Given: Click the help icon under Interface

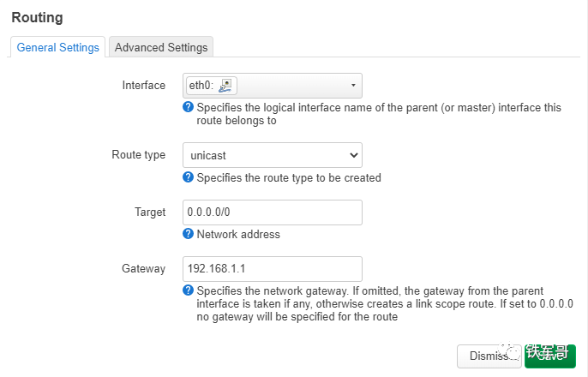Looking at the screenshot, I should [x=188, y=107].
